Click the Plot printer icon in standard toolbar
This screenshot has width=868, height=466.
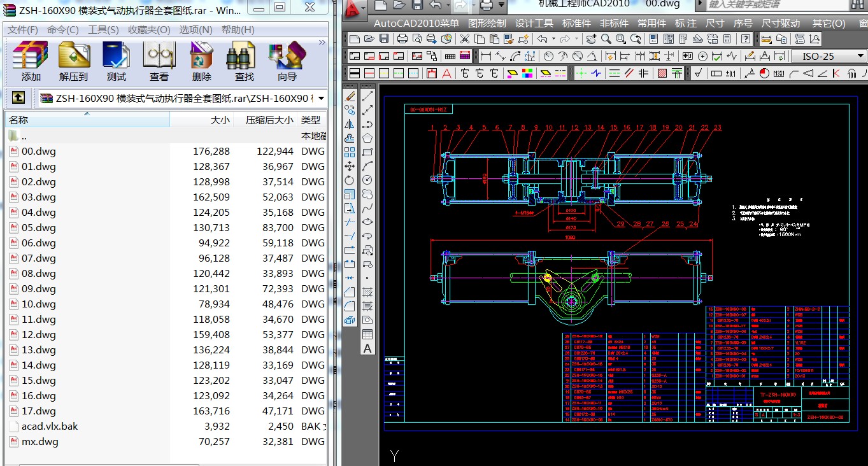coord(402,39)
